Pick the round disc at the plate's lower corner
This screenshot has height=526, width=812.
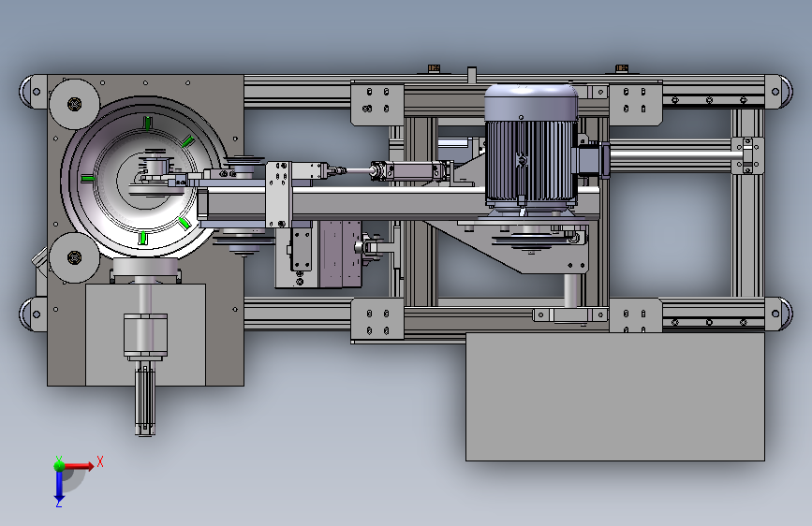coord(75,257)
